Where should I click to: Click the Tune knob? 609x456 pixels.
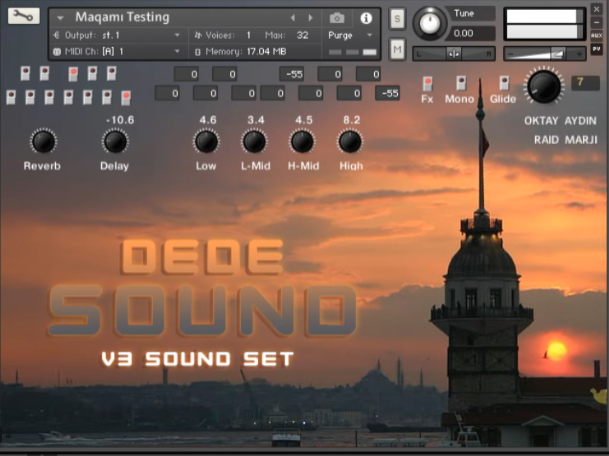click(x=431, y=22)
